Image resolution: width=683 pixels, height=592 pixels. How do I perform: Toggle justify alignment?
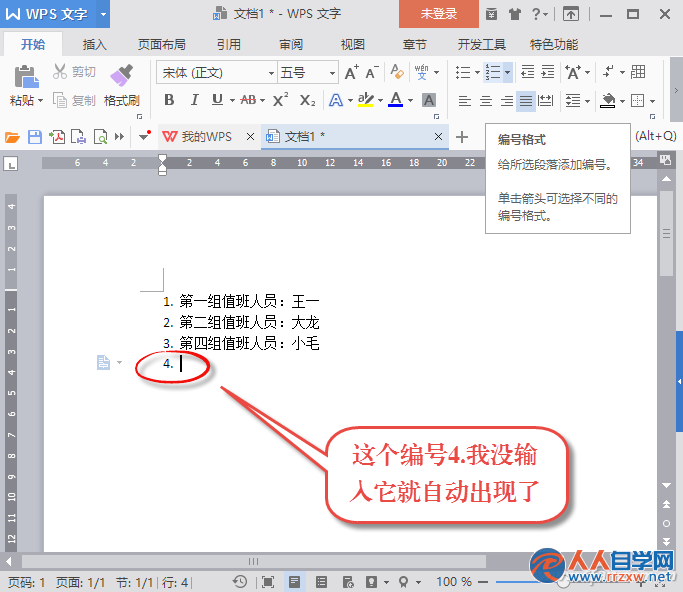[526, 101]
